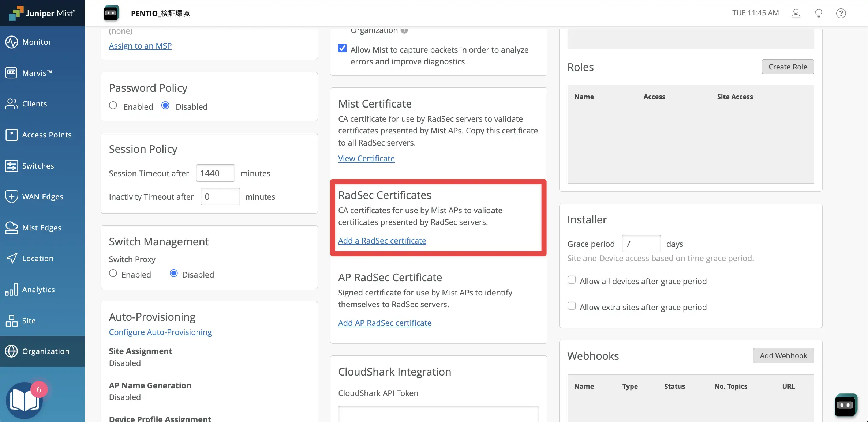Click the Clients menu label
Image resolution: width=868 pixels, height=422 pixels.
[35, 104]
